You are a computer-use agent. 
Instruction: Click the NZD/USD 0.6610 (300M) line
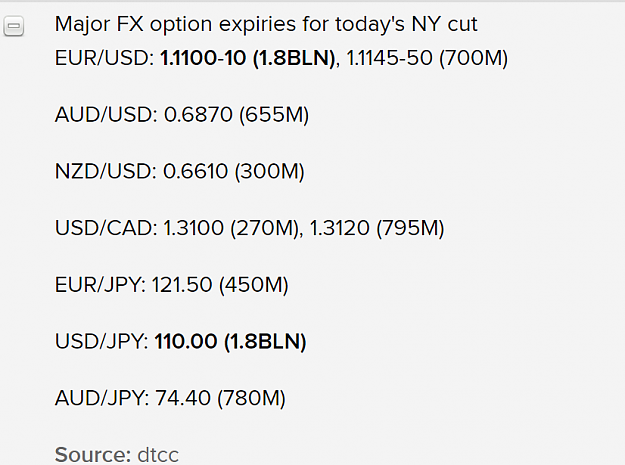179,171
